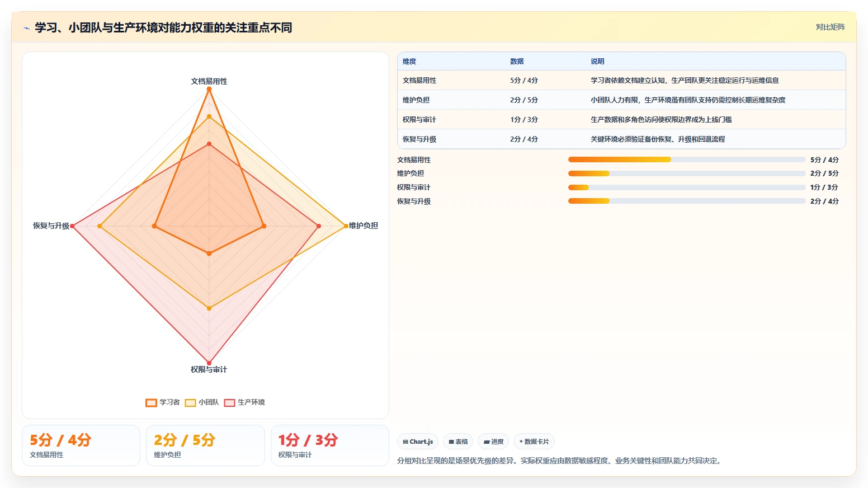This screenshot has height=488, width=868.
Task: Click the description starting 小团队人力有限
Action: tap(688, 100)
